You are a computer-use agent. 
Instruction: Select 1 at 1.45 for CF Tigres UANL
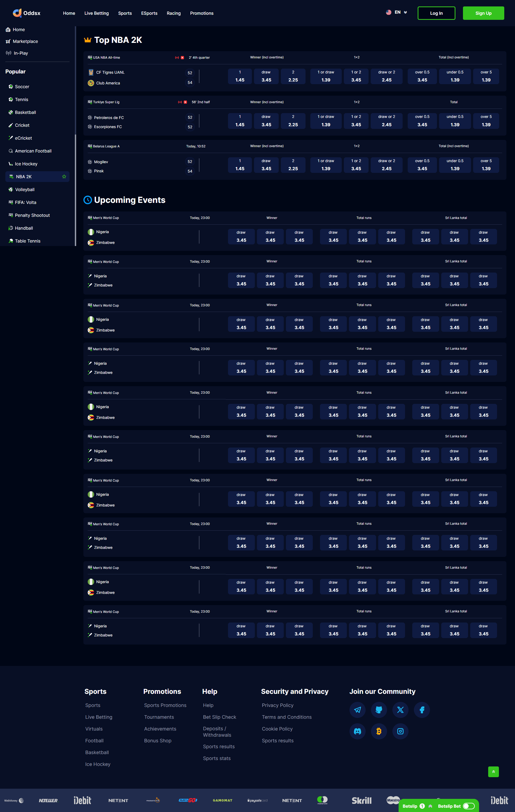[x=240, y=76]
